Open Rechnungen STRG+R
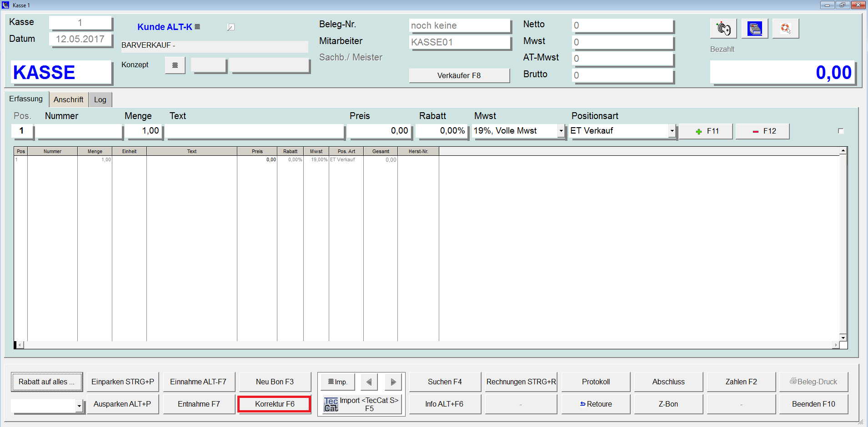 point(521,382)
